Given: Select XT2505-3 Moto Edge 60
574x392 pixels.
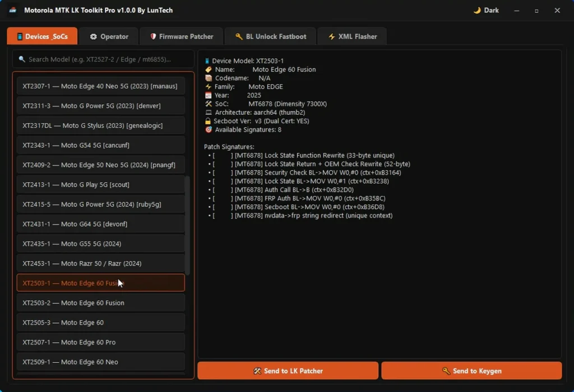Looking at the screenshot, I should pyautogui.click(x=101, y=323).
